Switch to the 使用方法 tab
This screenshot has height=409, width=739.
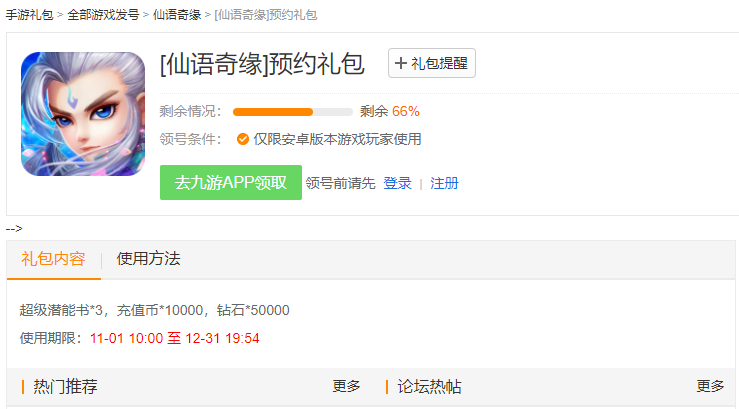coord(148,258)
